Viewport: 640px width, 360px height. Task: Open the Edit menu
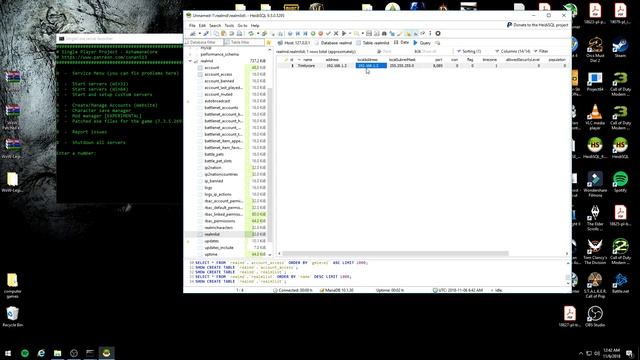coord(202,25)
